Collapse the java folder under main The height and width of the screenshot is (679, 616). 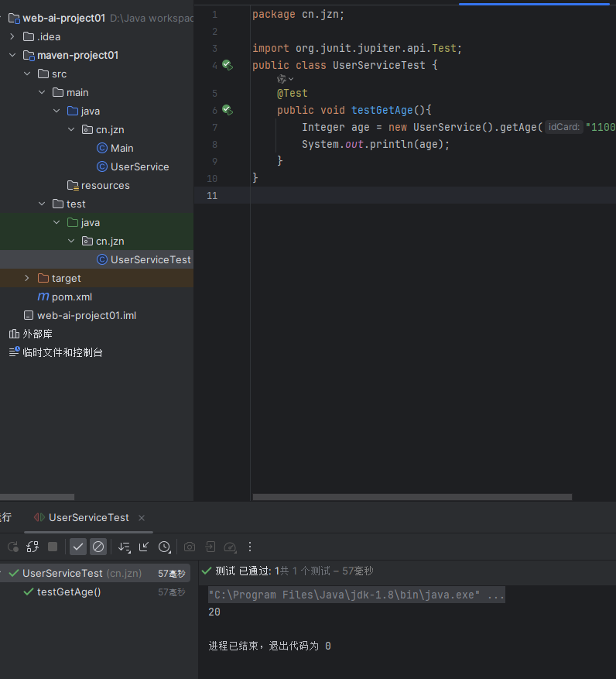[x=56, y=111]
